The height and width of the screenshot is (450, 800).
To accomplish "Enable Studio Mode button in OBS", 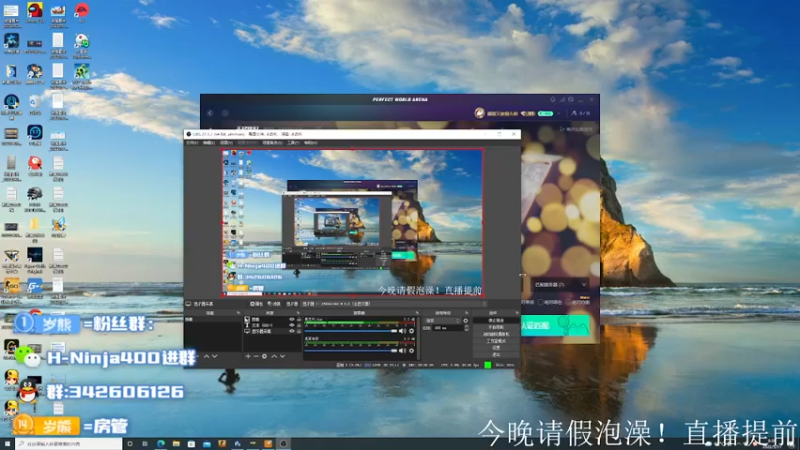I will coord(496,341).
